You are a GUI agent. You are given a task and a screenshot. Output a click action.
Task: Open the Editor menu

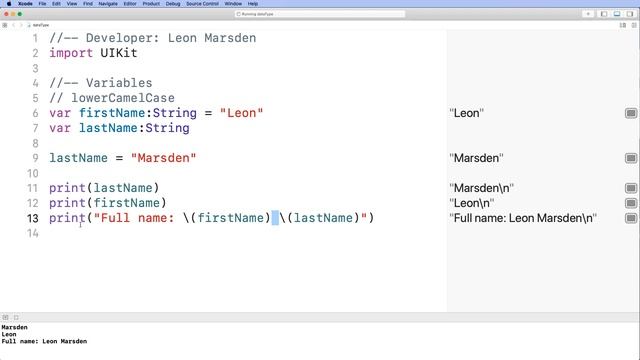(x=130, y=4)
